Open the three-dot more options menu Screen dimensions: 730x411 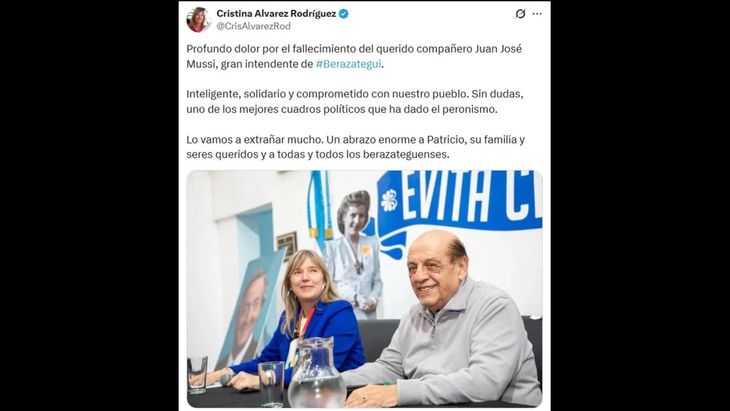[x=537, y=14]
